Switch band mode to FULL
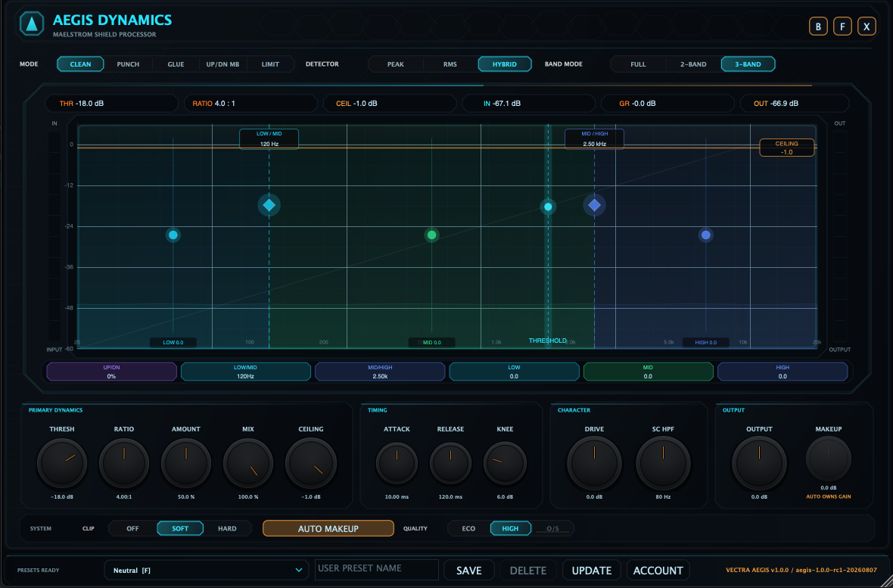The image size is (893, 588). (639, 64)
